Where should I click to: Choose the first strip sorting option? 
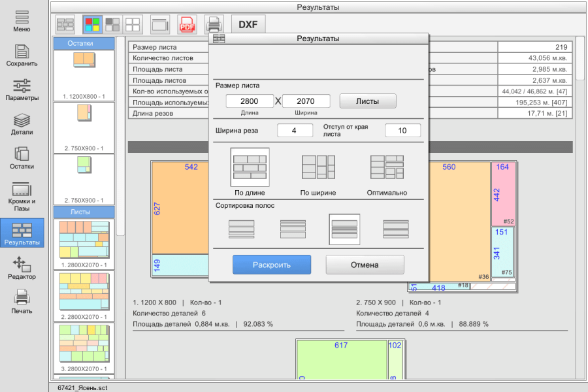[242, 229]
